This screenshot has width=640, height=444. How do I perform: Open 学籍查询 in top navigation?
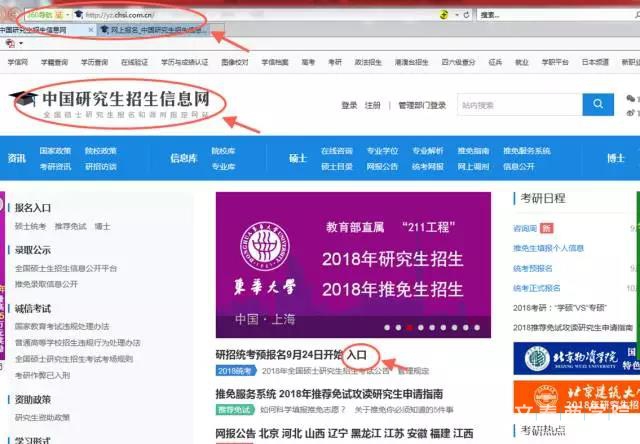[x=54, y=62]
